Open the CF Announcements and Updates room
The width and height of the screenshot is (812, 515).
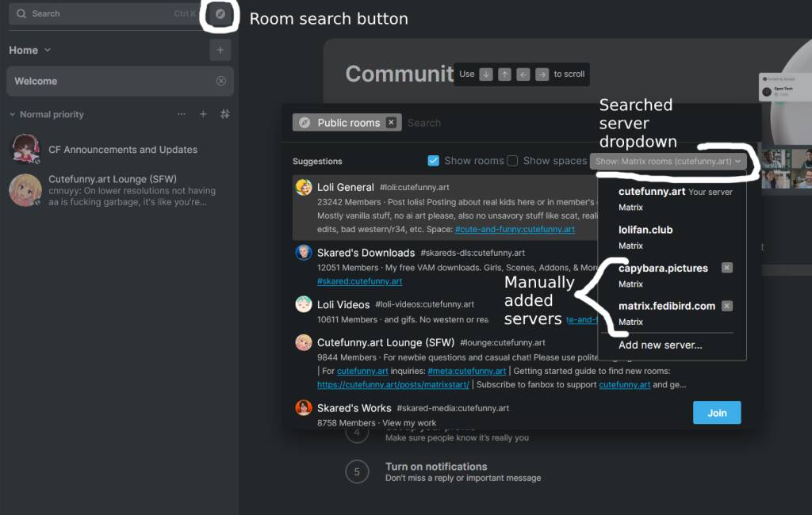pos(121,149)
